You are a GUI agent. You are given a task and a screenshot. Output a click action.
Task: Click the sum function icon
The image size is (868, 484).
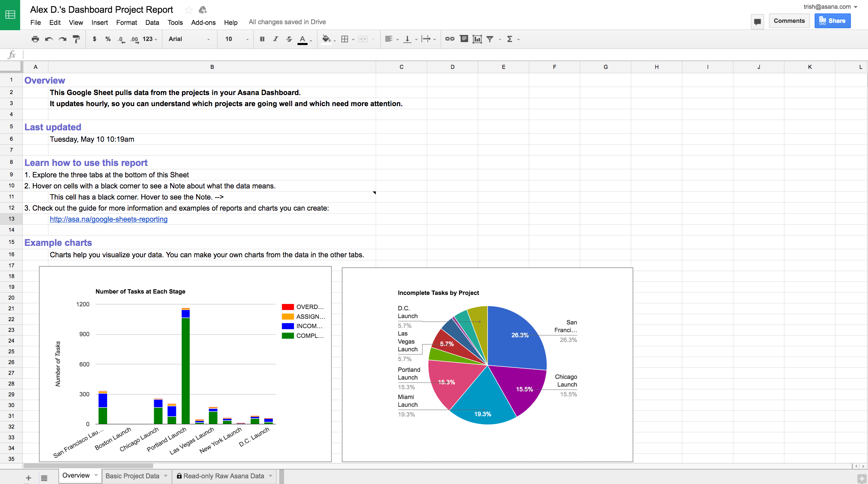tap(509, 39)
